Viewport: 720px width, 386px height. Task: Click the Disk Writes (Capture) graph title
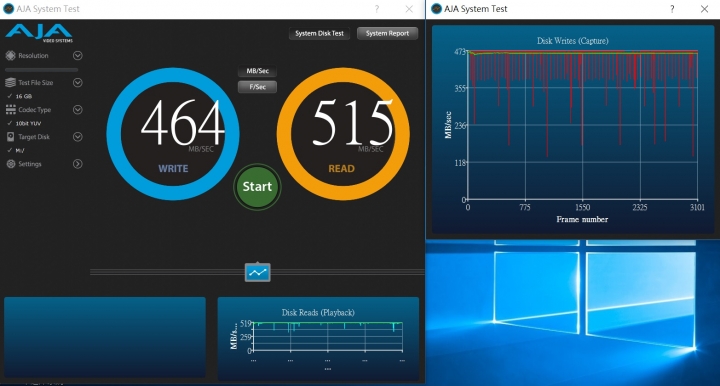(x=573, y=41)
